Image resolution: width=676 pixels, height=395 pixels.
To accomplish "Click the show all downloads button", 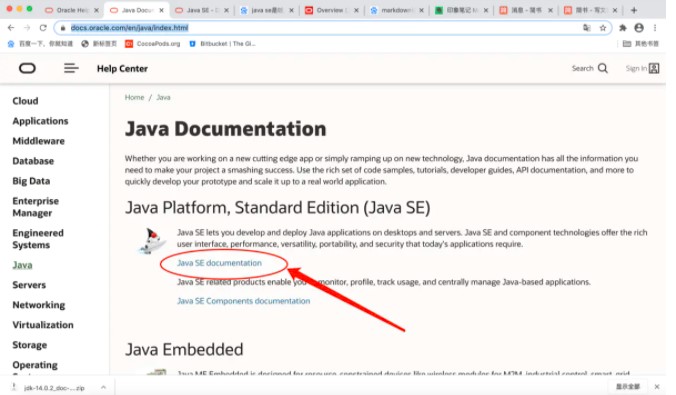I will [628, 386].
